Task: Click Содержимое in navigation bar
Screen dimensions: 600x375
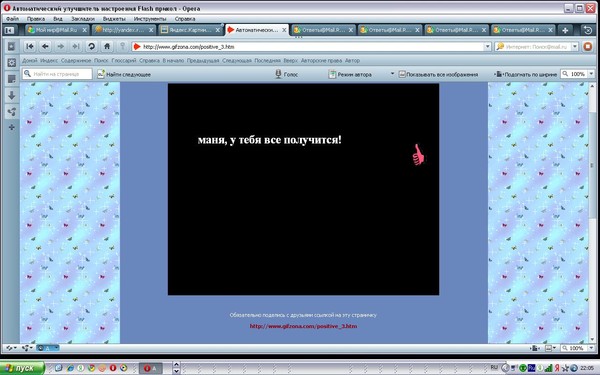Action: coord(76,60)
